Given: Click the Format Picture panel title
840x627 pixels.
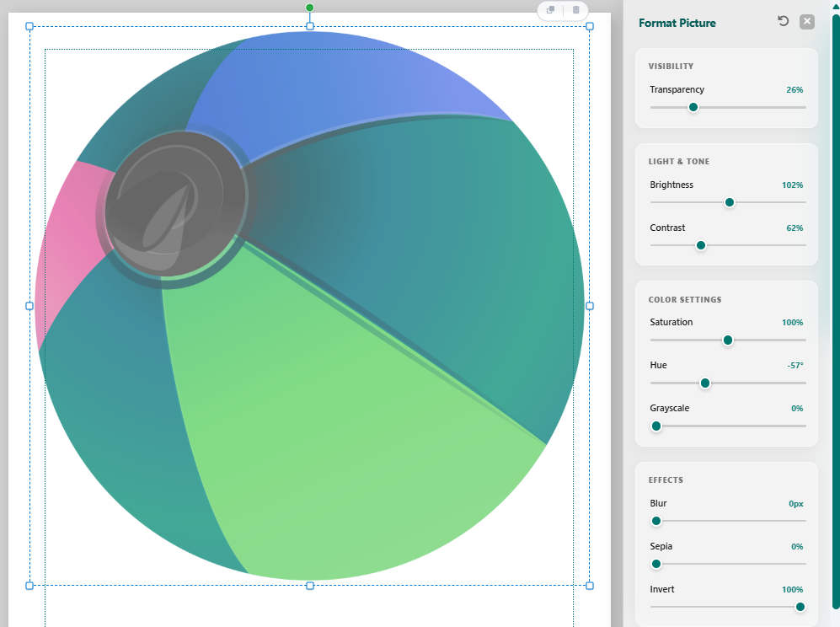Looking at the screenshot, I should click(x=677, y=23).
